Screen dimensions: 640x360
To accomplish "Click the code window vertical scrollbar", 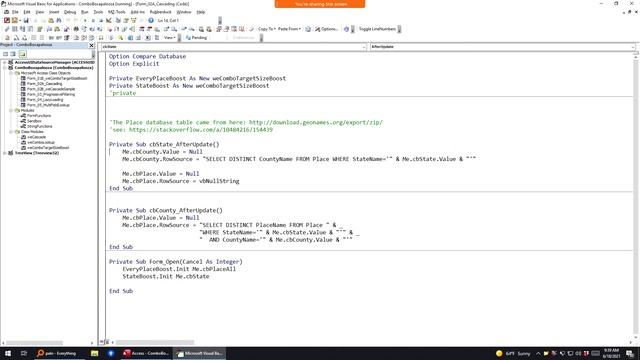I will pos(636,196).
